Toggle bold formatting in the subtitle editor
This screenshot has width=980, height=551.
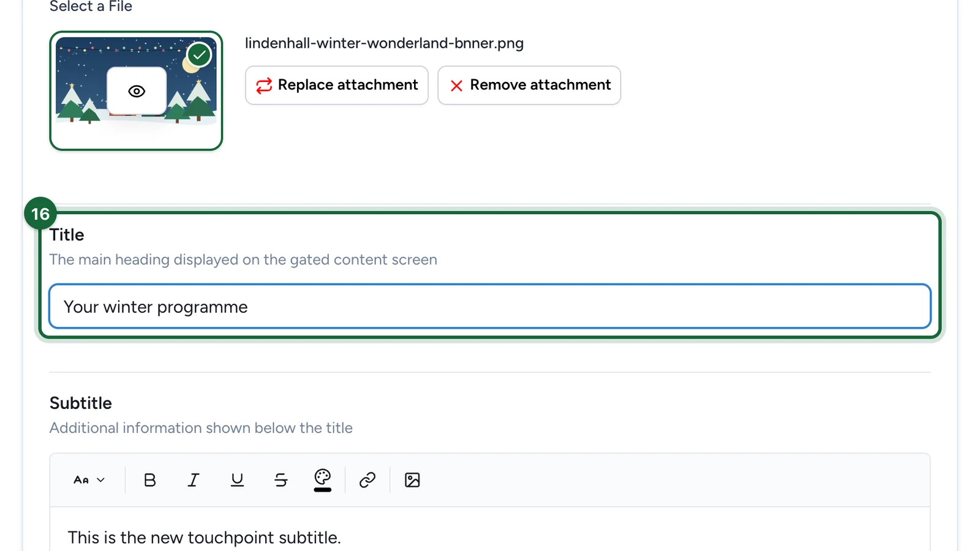150,480
